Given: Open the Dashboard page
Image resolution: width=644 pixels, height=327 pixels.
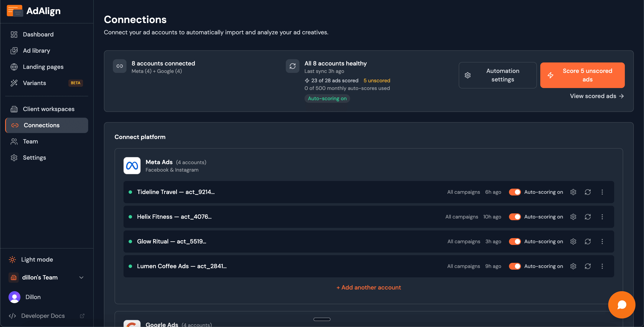Looking at the screenshot, I should tap(46, 34).
